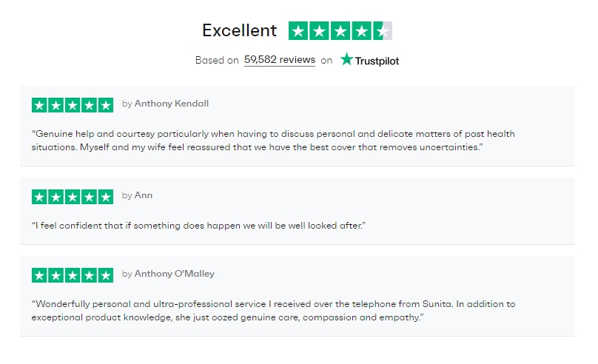Click Anthony Kendall's review text about courtesy
This screenshot has width=598, height=364.
point(273,141)
